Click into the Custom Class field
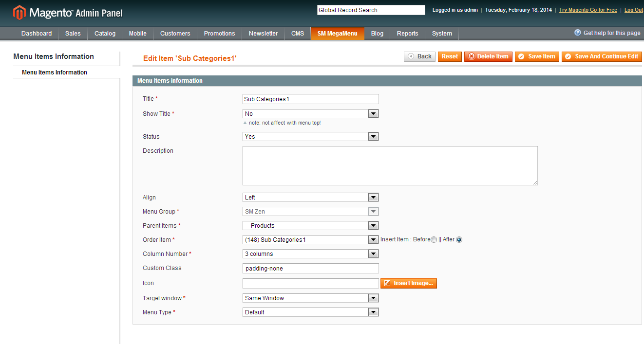 (311, 269)
